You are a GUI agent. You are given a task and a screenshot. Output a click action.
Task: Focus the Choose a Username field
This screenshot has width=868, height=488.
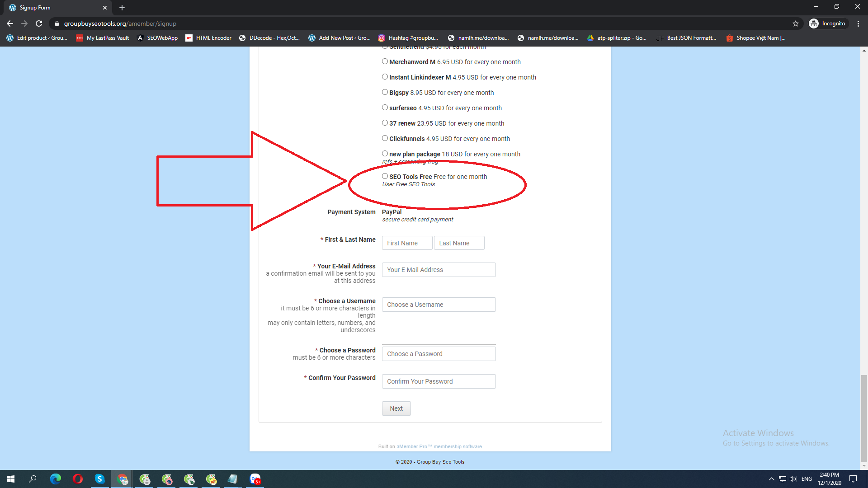click(439, 305)
